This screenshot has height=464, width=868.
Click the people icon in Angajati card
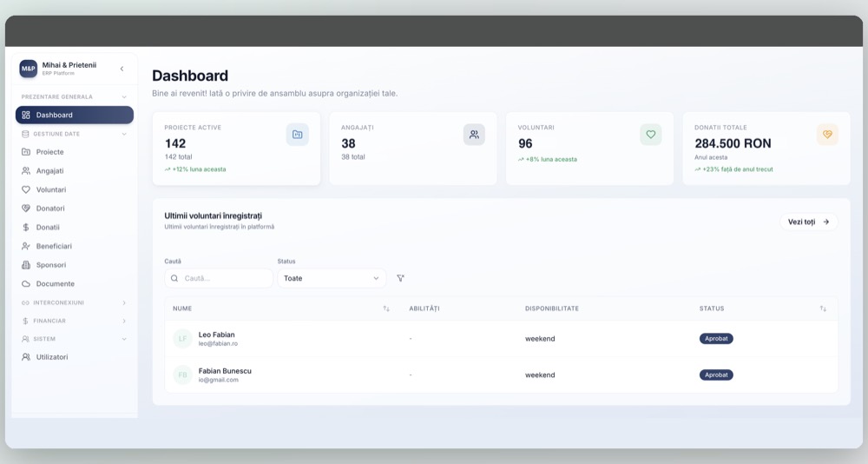coord(474,135)
